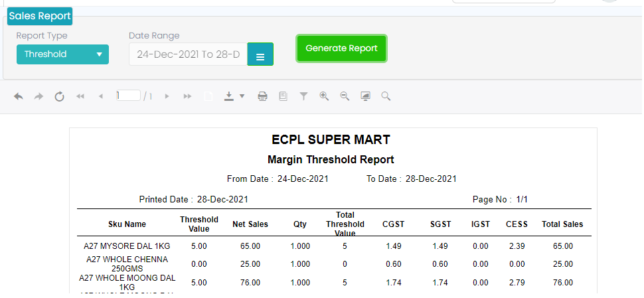The height and width of the screenshot is (298, 644).
Task: Open date range picker menu button
Action: 260,54
